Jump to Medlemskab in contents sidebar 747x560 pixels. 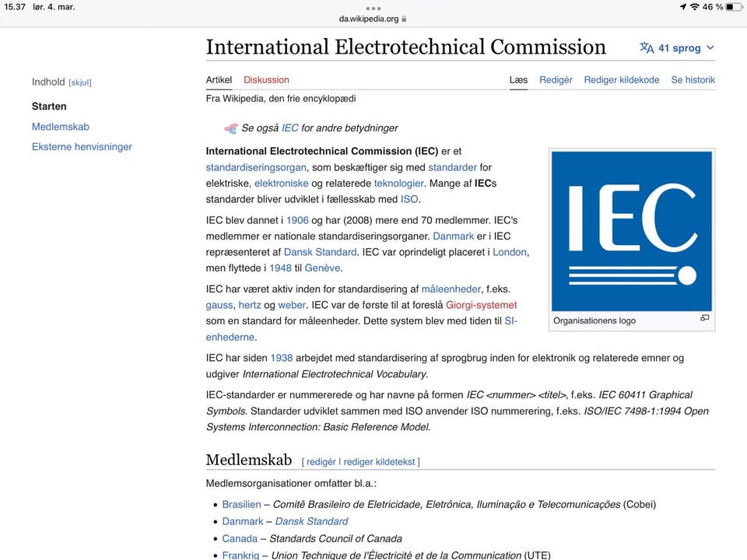point(61,127)
